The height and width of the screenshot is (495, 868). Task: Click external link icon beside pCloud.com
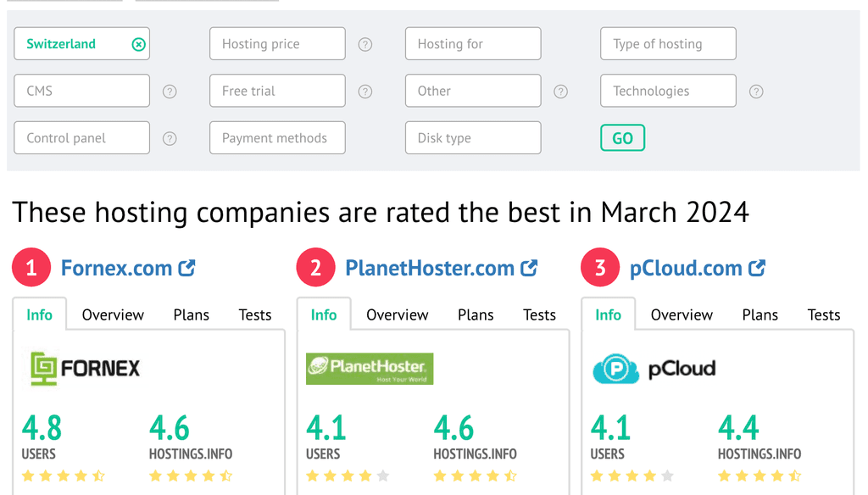[757, 269]
